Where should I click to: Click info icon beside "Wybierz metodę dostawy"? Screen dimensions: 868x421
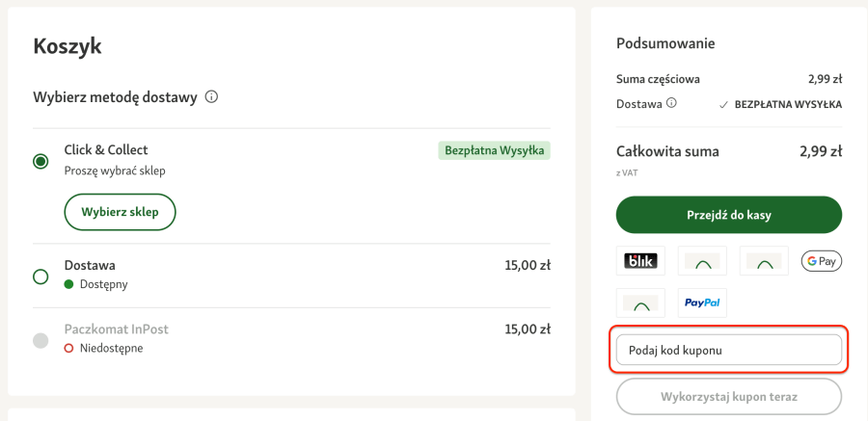(212, 97)
